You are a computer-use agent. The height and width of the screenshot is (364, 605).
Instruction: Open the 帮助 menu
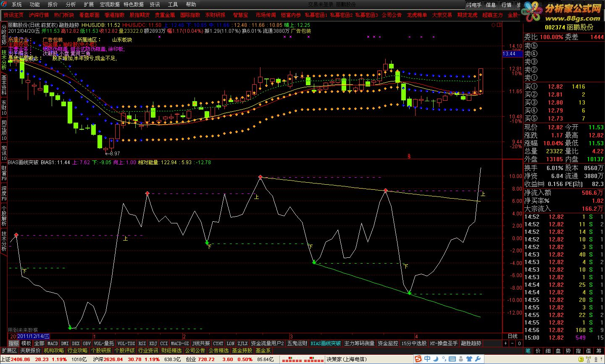[191, 4]
